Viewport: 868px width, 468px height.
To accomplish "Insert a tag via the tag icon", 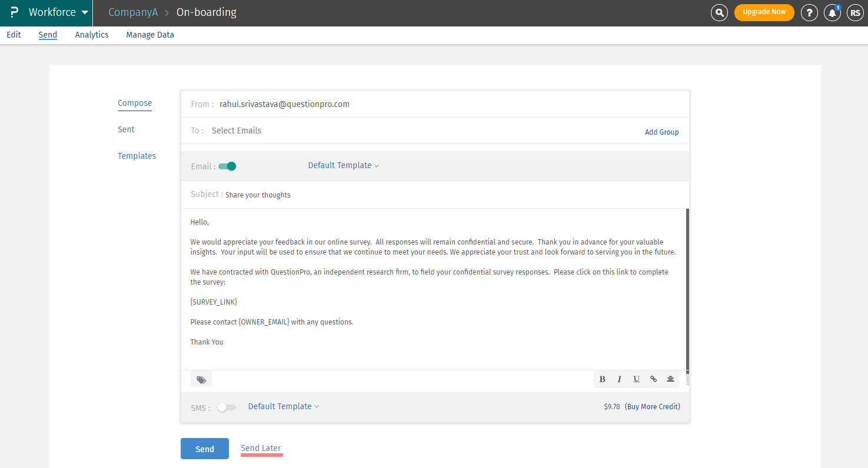I will point(201,380).
